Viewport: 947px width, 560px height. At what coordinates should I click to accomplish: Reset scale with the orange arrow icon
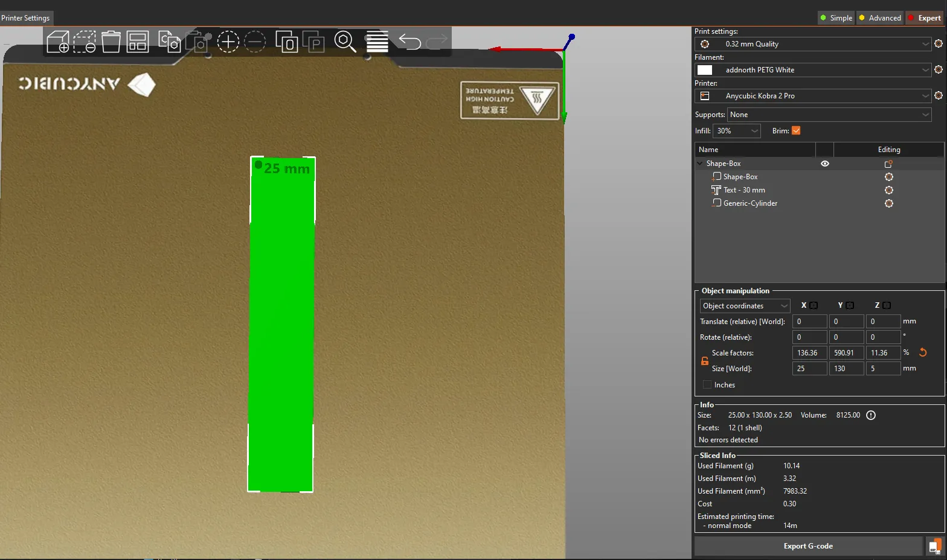click(x=923, y=352)
